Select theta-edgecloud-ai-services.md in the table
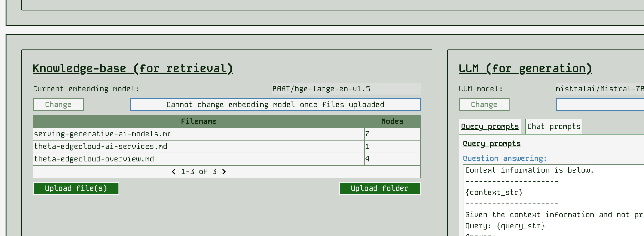This screenshot has width=644, height=236. point(101,147)
